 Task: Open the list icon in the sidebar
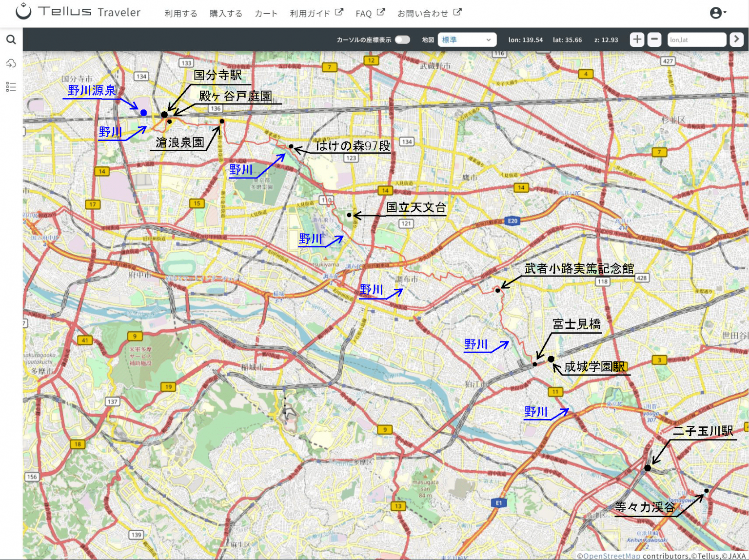[11, 87]
